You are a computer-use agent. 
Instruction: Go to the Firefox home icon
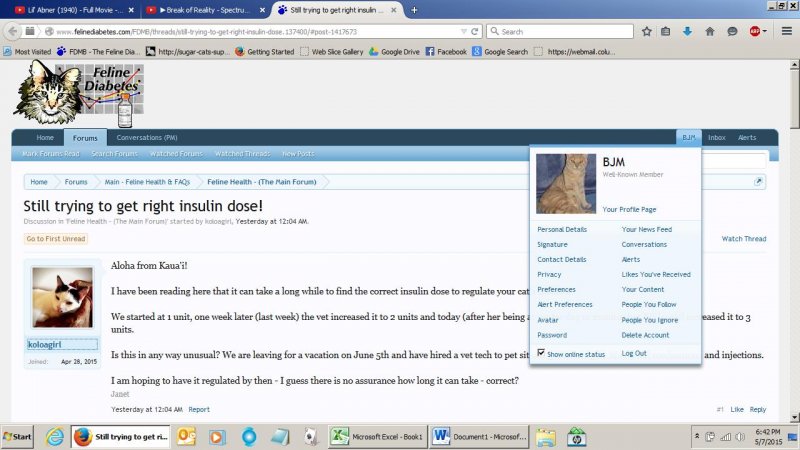click(708, 31)
